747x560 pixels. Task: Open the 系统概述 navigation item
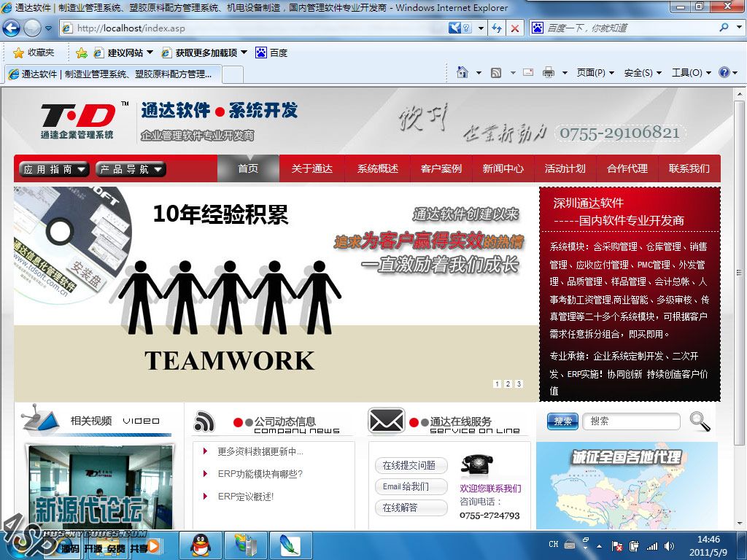click(x=378, y=168)
